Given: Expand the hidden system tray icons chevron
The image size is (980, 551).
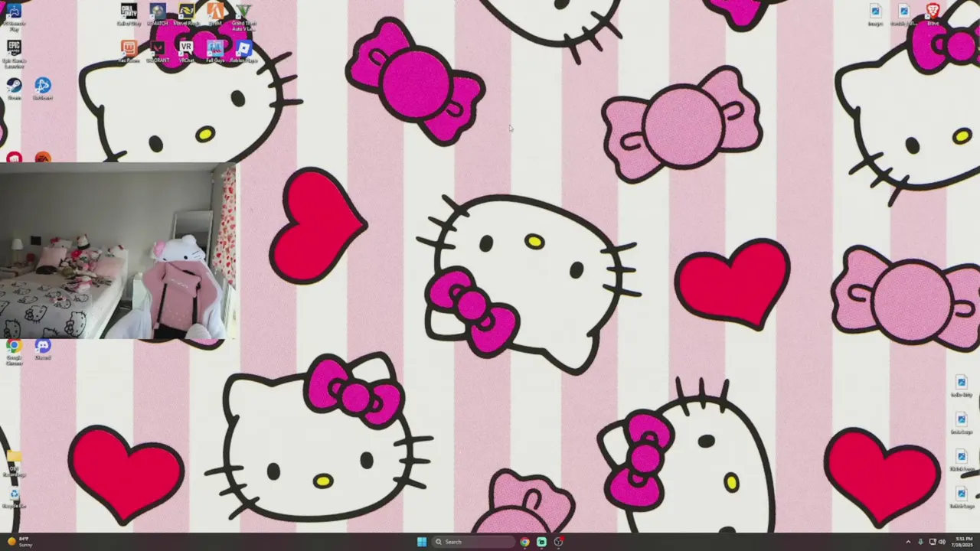Looking at the screenshot, I should tap(908, 542).
